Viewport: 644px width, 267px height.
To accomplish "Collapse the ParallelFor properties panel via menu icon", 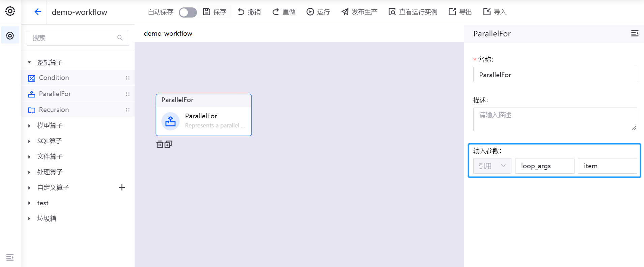I will pos(635,33).
